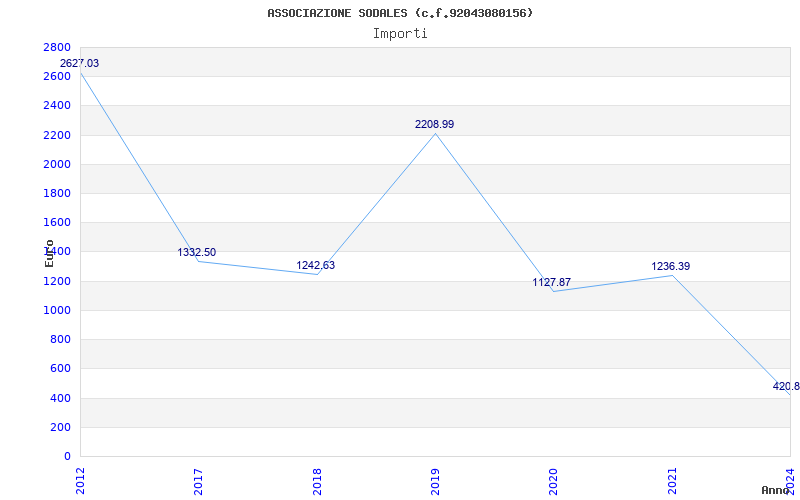Click the 2627.03 data point label
800x500 pixels.
click(x=80, y=64)
